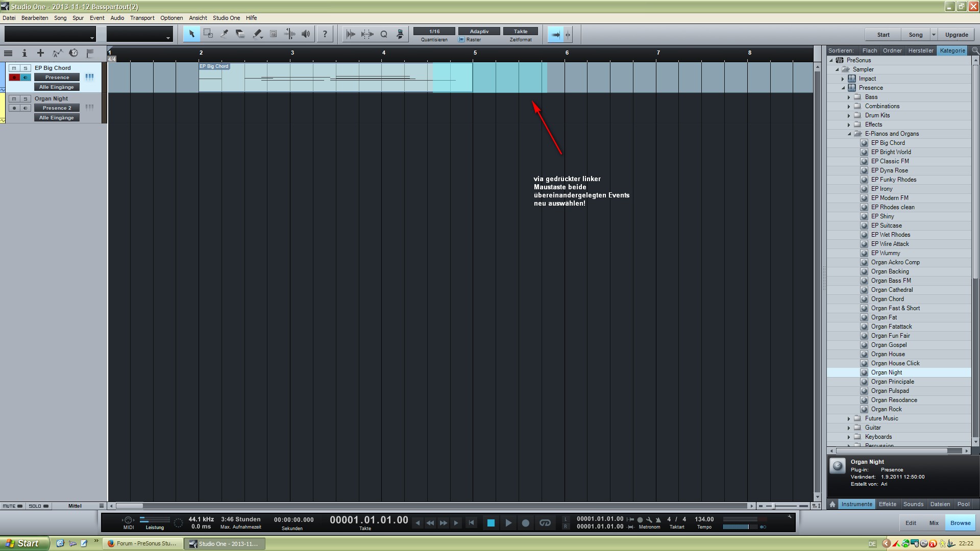980x551 pixels.
Task: Expand the Combinations folder
Action: (849, 106)
